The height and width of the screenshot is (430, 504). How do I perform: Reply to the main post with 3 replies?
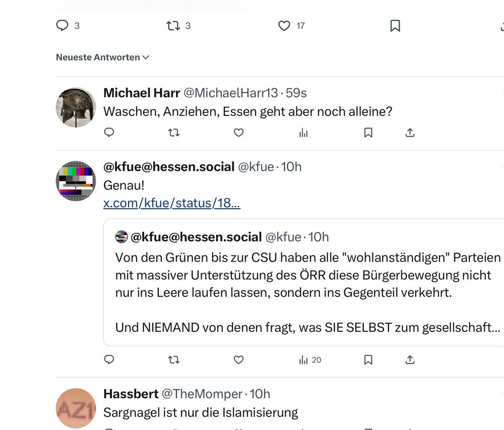(x=62, y=26)
